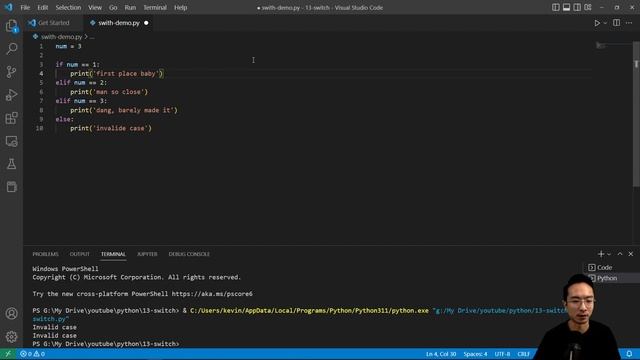The height and width of the screenshot is (360, 640).
Task: Open Go to Line via Ln 4, Col 30
Action: pyautogui.click(x=441, y=354)
